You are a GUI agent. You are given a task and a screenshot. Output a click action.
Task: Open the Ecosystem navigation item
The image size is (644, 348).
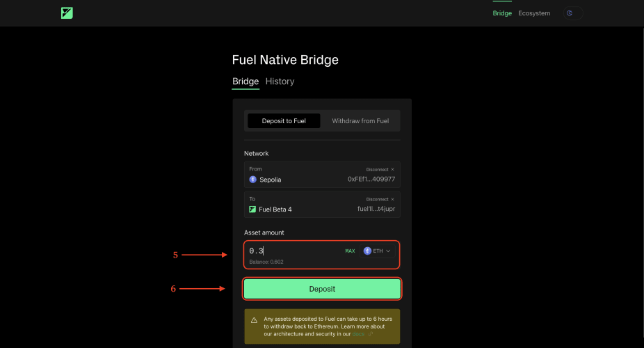(x=534, y=13)
